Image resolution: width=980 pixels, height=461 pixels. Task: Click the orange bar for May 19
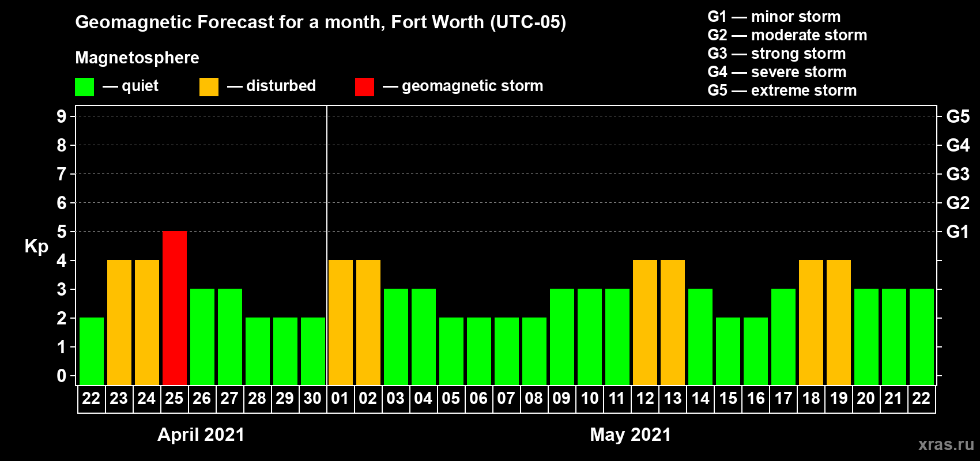[x=838, y=322]
